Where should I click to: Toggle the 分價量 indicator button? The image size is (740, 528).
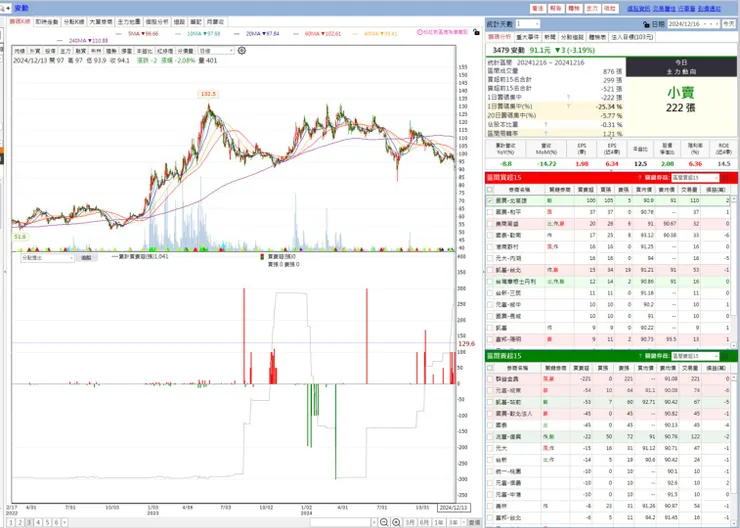(185, 50)
